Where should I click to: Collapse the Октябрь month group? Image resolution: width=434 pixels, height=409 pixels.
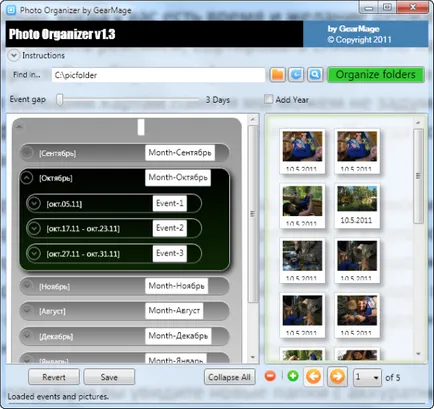click(x=27, y=178)
